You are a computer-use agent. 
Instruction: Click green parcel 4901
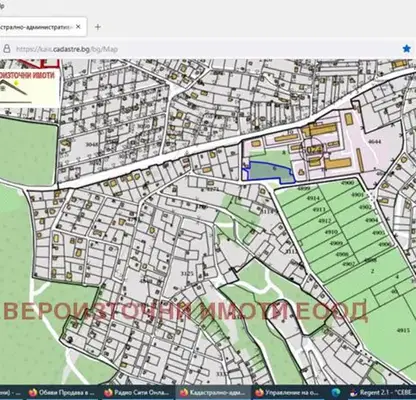tap(359, 195)
